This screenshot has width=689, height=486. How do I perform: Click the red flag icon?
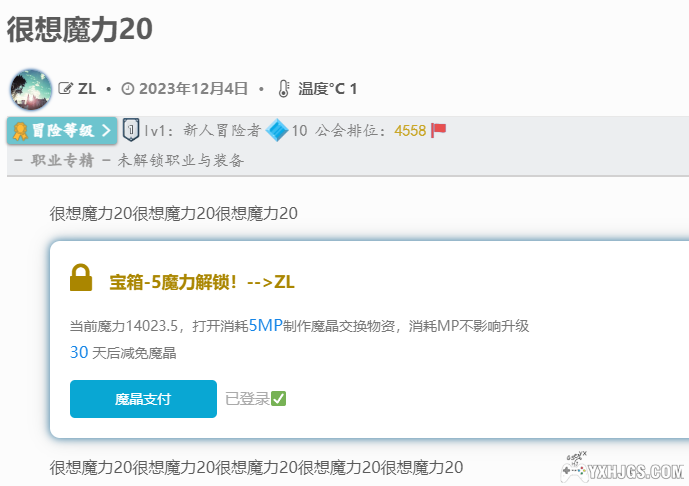coord(439,131)
